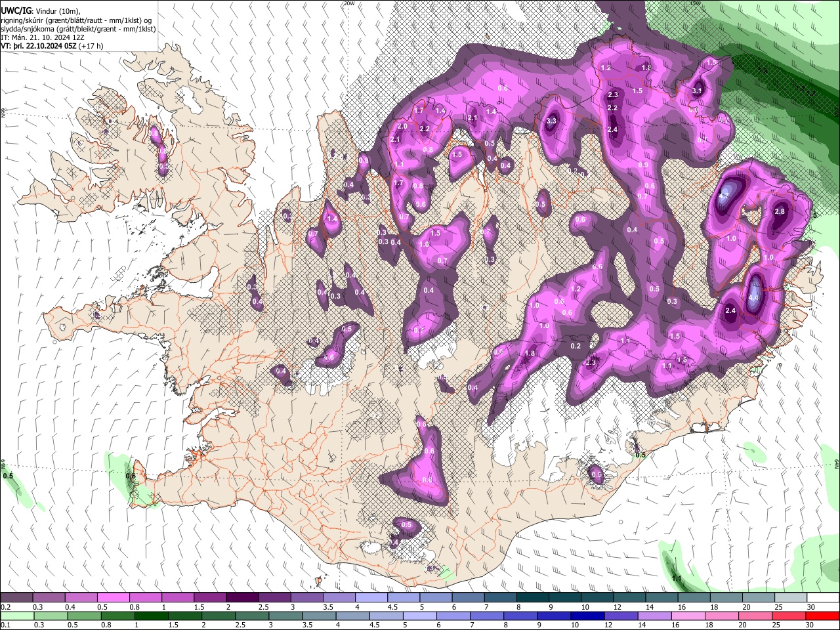This screenshot has height=630, width=840.
Task: Select the light lavender snow swatch between 4 and 4.5
Action: [x=371, y=598]
